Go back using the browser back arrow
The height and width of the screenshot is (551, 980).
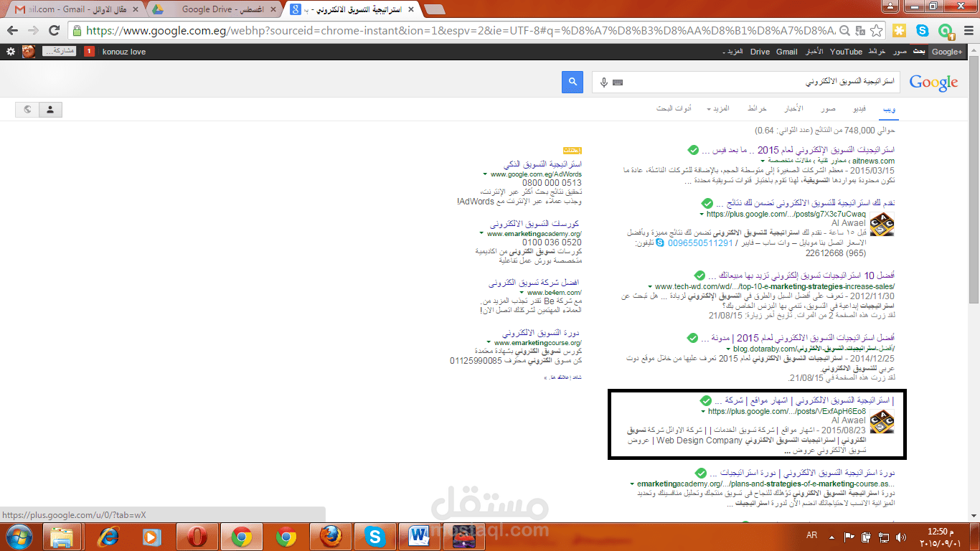[12, 31]
